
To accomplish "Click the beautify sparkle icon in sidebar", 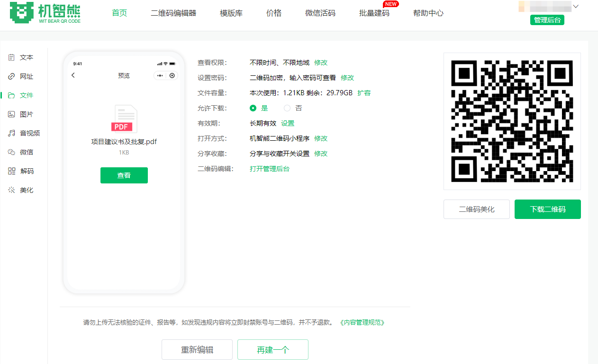I will point(12,190).
